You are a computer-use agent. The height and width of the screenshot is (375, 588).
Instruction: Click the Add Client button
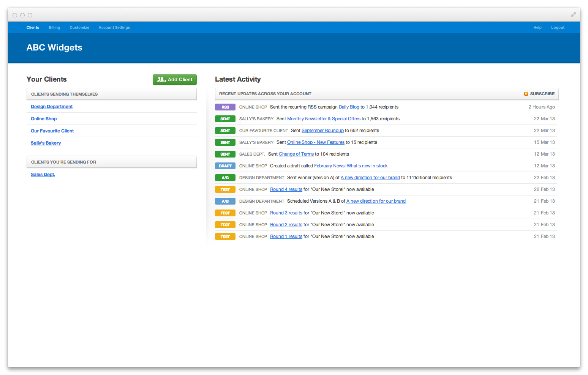pos(175,80)
